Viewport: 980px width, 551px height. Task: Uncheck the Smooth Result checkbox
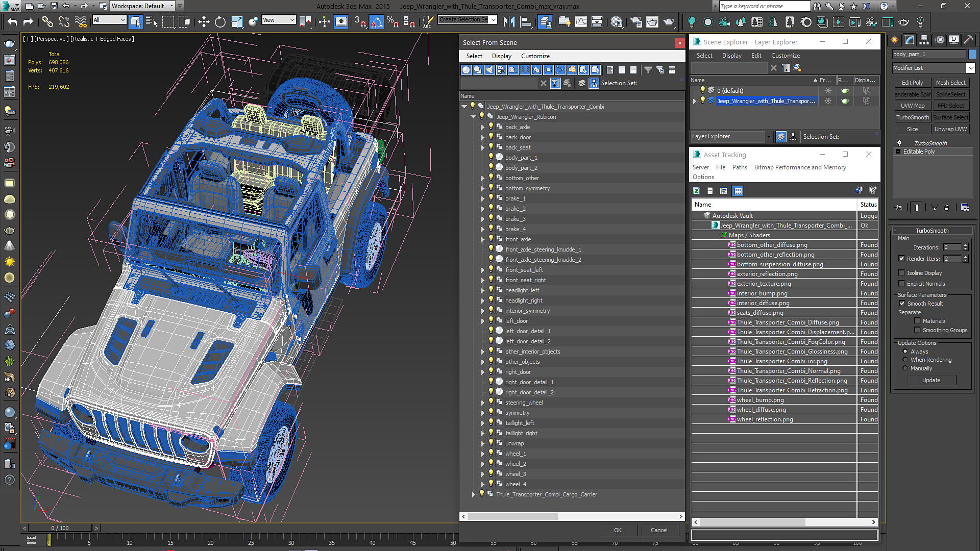(x=902, y=304)
